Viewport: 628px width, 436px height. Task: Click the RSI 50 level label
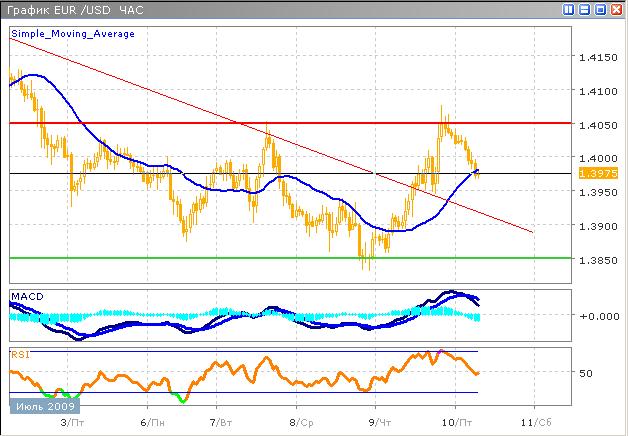click(x=586, y=373)
